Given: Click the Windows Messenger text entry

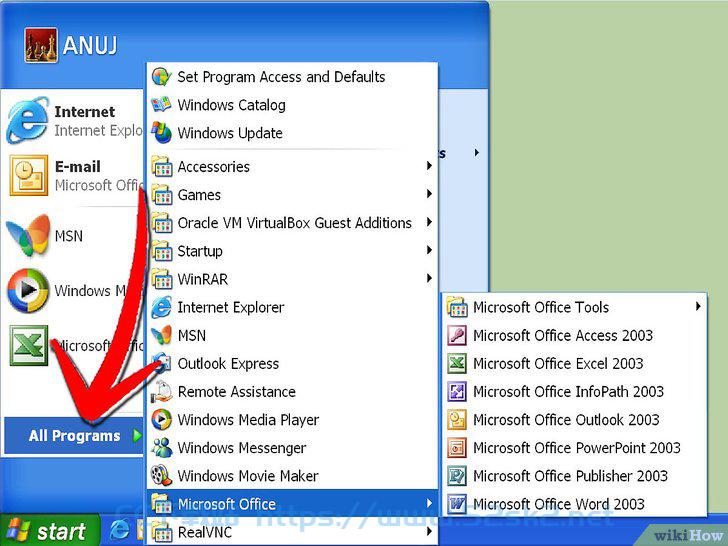Looking at the screenshot, I should [242, 448].
